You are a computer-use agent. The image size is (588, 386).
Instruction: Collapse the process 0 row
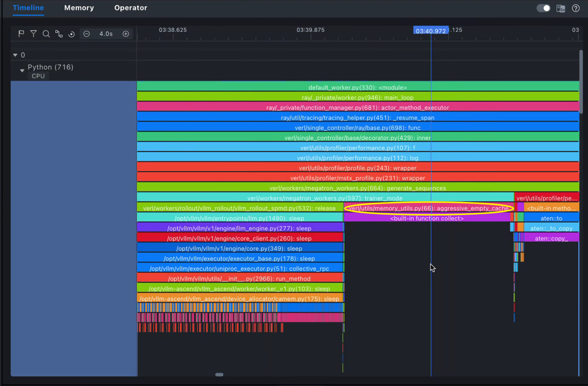point(15,55)
